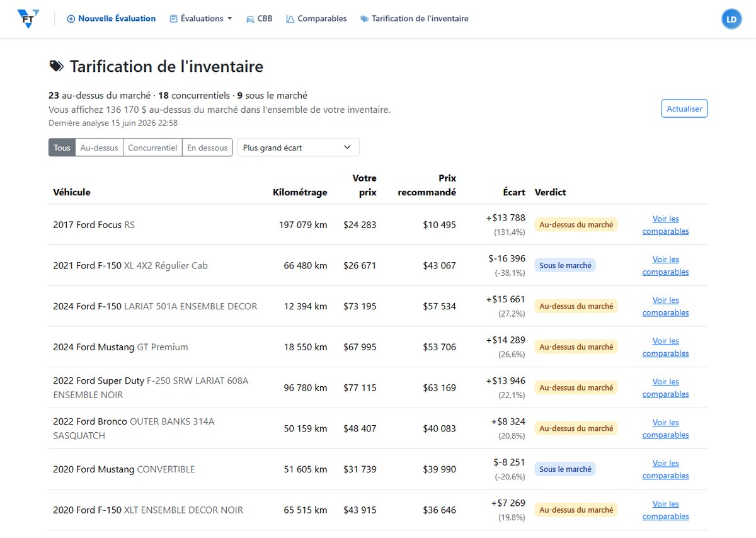Click 2022 Ford Bronco OUTER BANKS name
This screenshot has width=756, height=538.
tap(134, 428)
